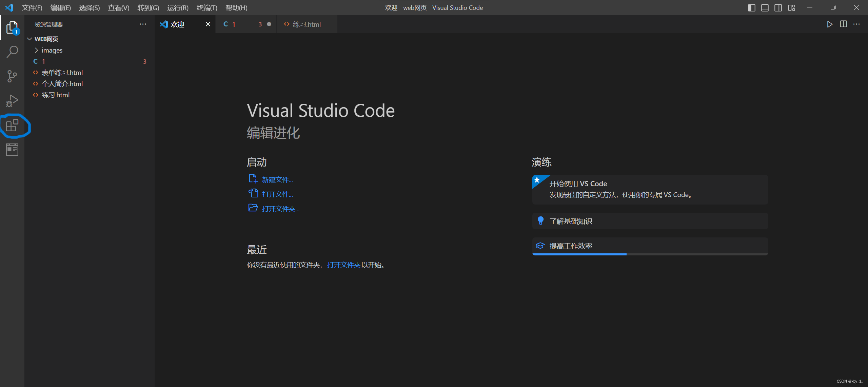This screenshot has height=387, width=868.
Task: Open the C file named 1 in Explorer
Action: coord(90,61)
